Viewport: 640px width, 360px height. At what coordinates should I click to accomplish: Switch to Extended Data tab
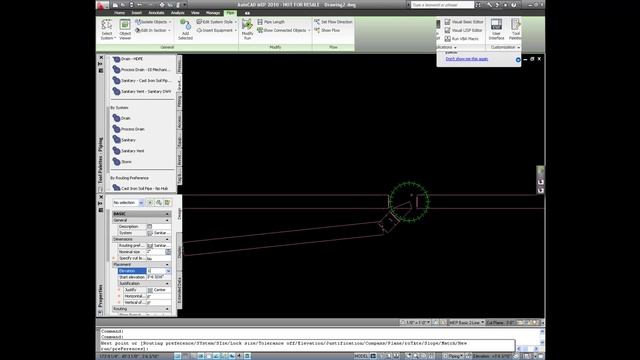point(179,290)
